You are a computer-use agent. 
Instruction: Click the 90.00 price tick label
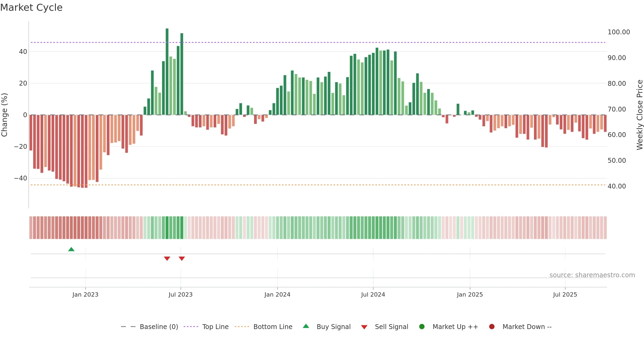point(617,58)
